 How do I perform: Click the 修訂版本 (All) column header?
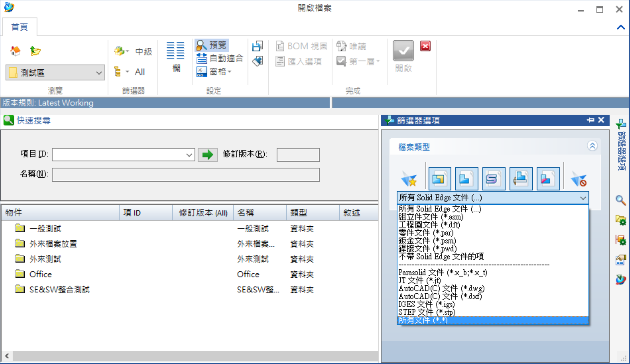(203, 213)
